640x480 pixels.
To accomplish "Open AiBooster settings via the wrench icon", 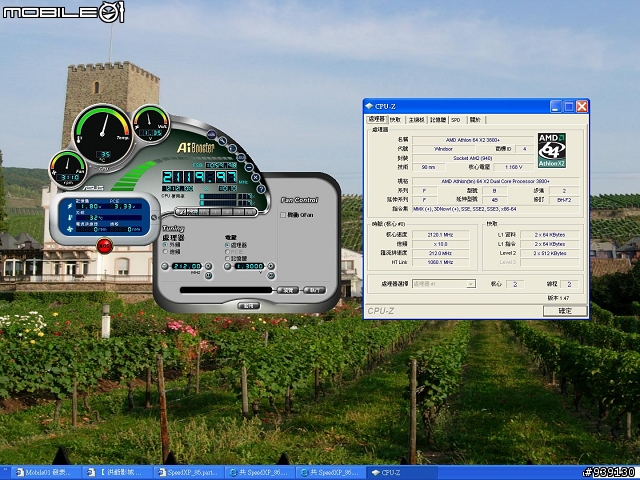I will pos(222,141).
